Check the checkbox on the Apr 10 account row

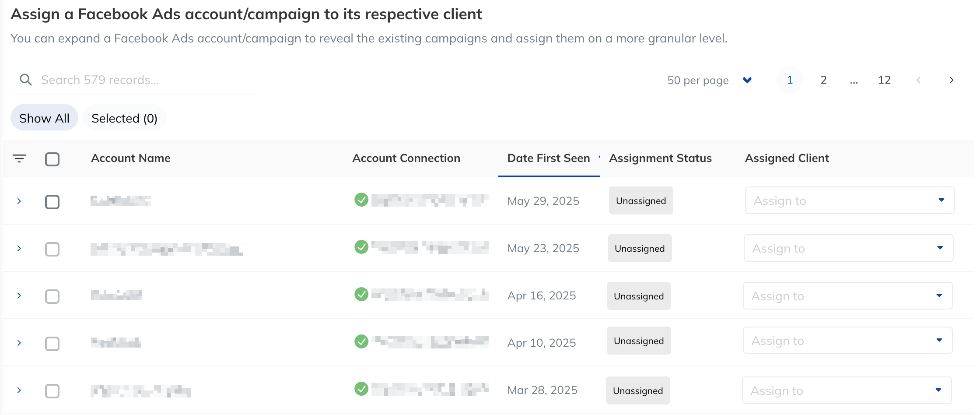[x=52, y=344]
